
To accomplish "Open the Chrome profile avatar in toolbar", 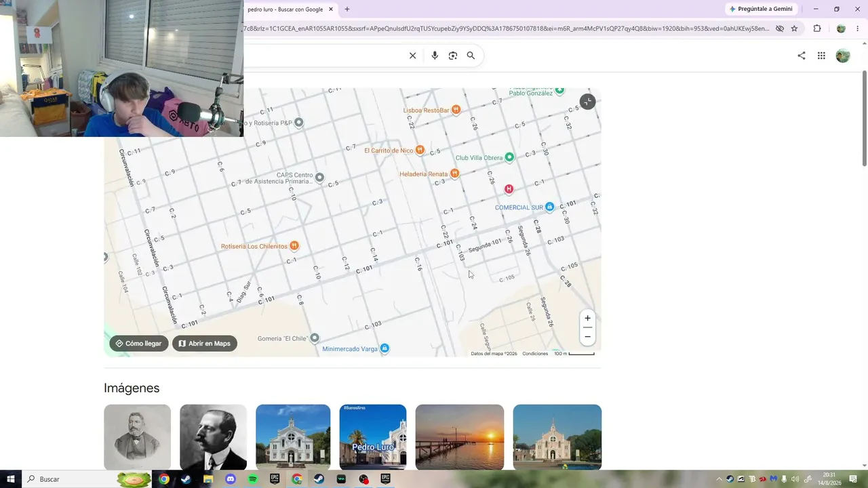I will (x=841, y=28).
